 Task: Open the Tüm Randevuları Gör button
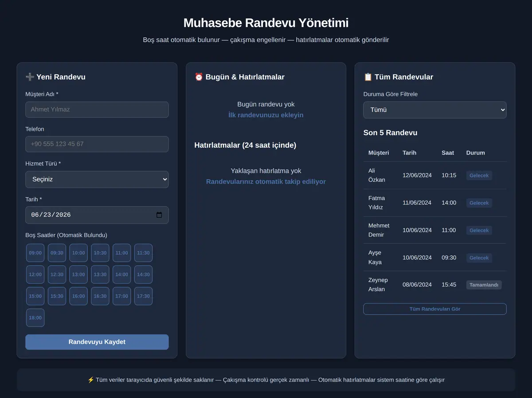click(x=434, y=309)
